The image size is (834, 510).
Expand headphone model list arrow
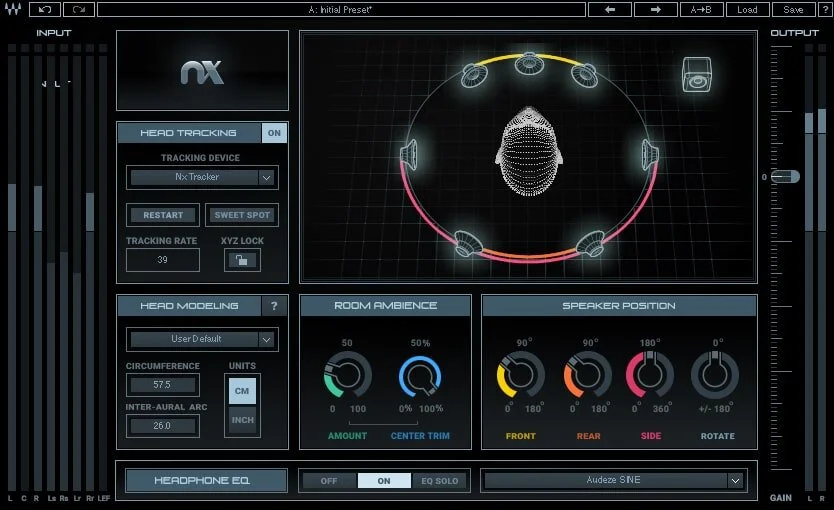click(x=735, y=481)
